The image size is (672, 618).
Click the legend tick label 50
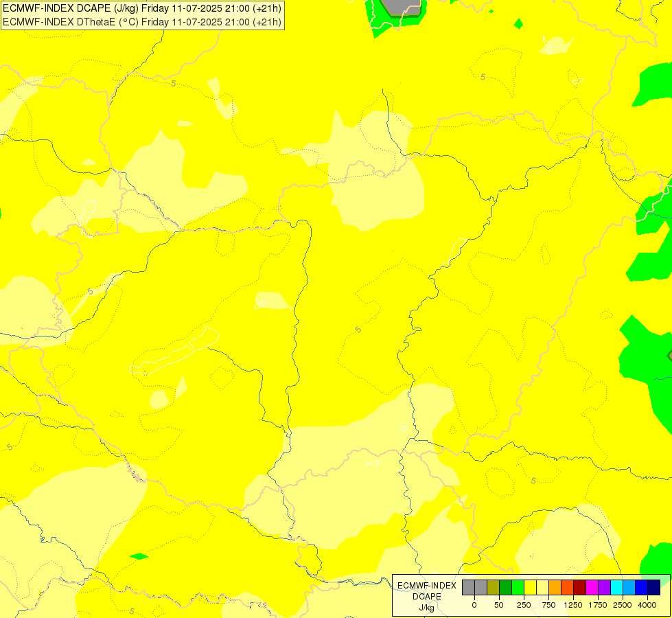[499, 605]
